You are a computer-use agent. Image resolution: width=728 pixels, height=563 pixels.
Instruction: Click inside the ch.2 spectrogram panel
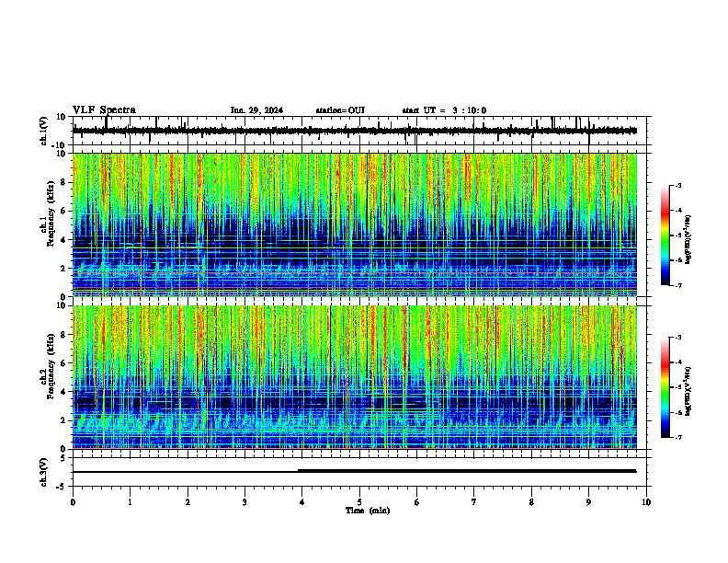[354, 377]
